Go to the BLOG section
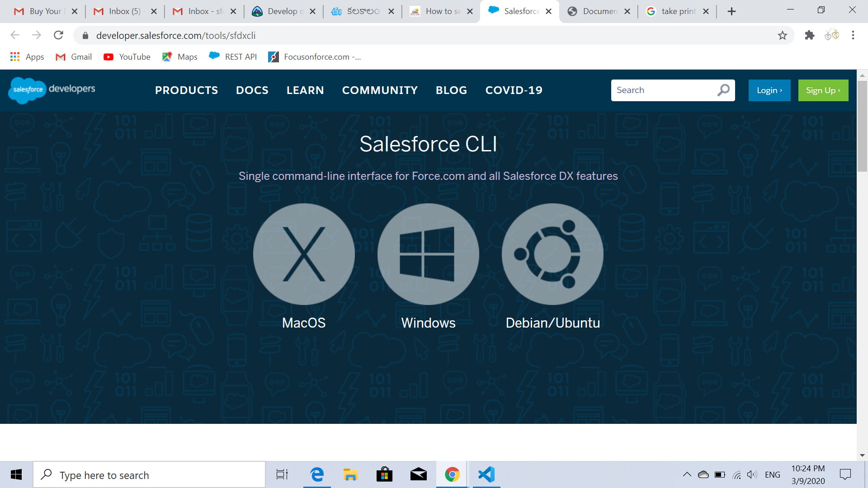868x488 pixels. (x=451, y=90)
